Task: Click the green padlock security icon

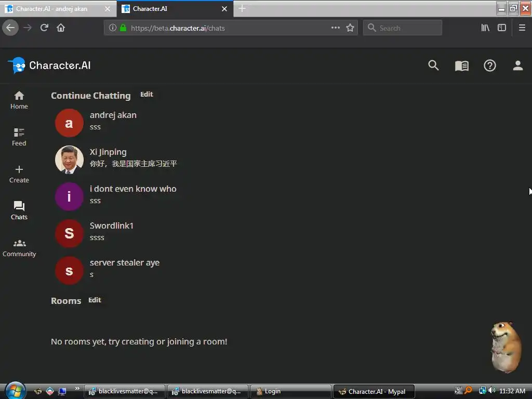Action: point(123,28)
